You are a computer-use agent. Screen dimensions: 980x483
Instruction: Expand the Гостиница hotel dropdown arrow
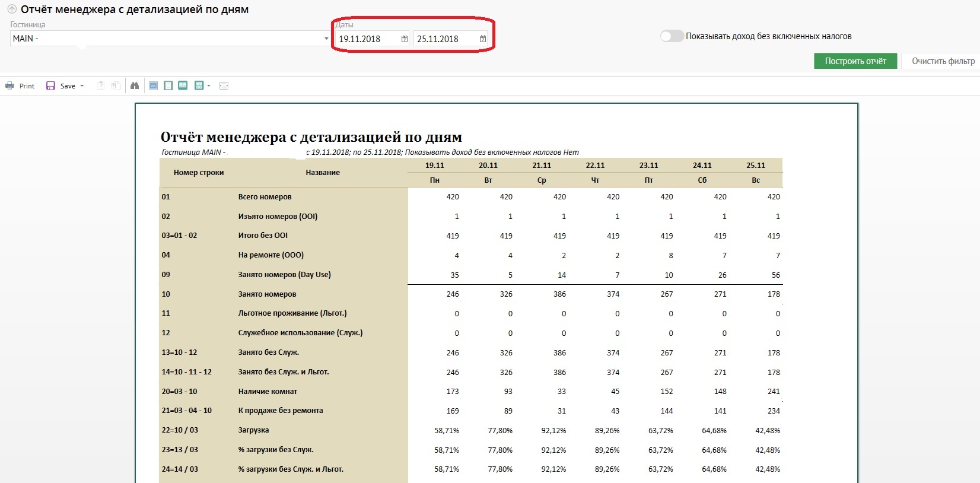coord(326,39)
